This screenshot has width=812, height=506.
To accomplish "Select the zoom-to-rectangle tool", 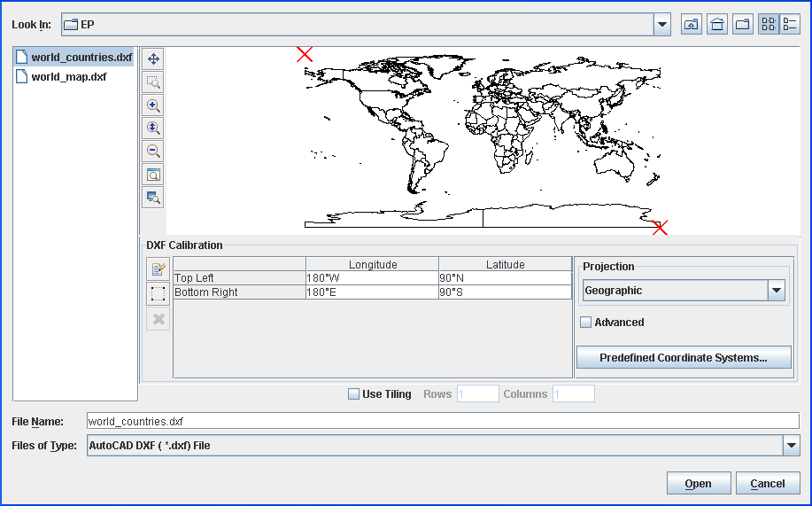I will [153, 82].
